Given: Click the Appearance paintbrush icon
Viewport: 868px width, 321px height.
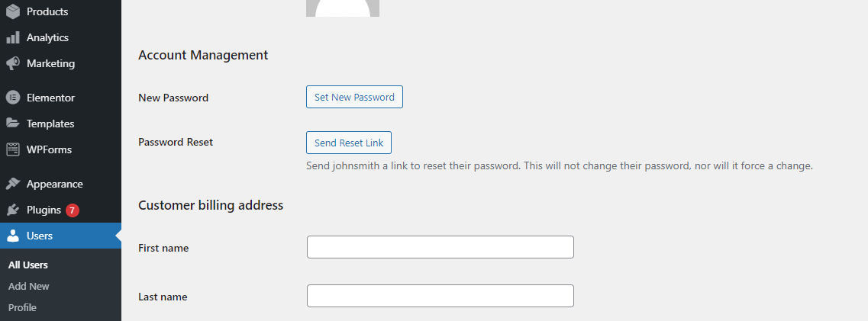Looking at the screenshot, I should (13, 184).
